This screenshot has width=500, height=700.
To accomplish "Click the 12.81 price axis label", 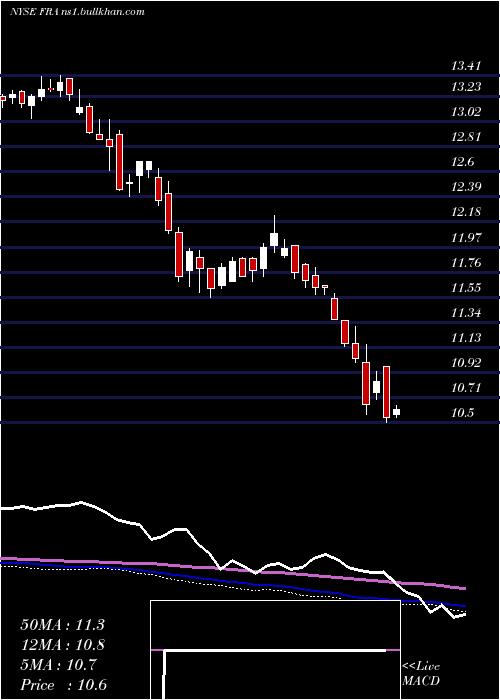I will 466,137.
